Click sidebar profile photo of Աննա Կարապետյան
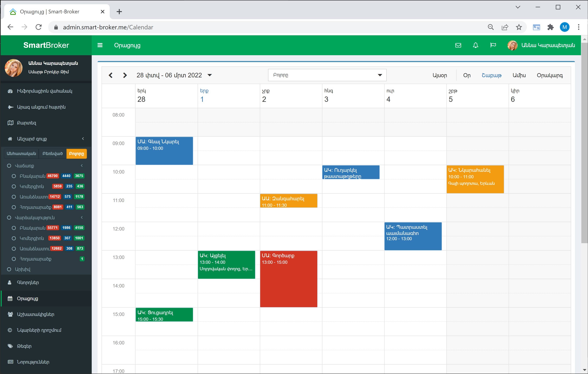Image resolution: width=588 pixels, height=374 pixels. pyautogui.click(x=14, y=68)
